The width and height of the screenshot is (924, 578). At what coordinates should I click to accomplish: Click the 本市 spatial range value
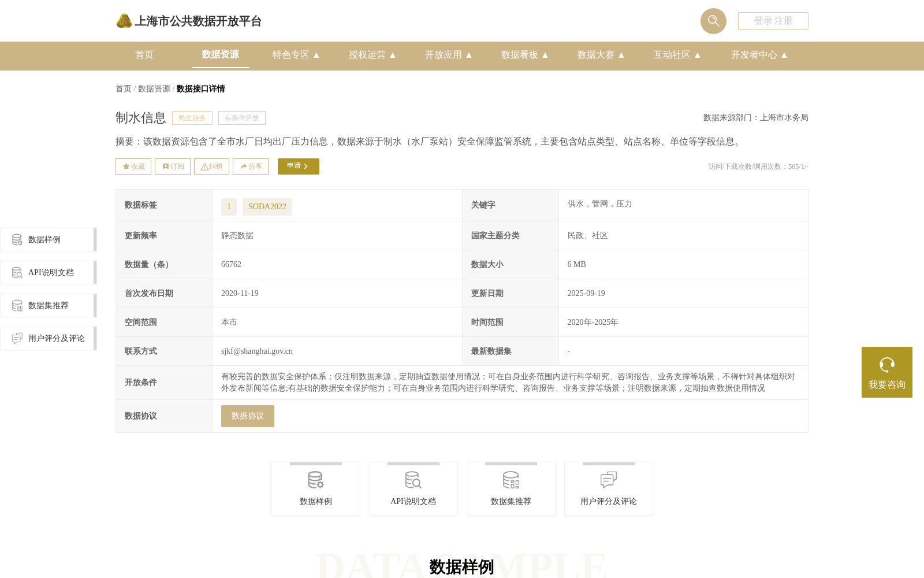(229, 322)
